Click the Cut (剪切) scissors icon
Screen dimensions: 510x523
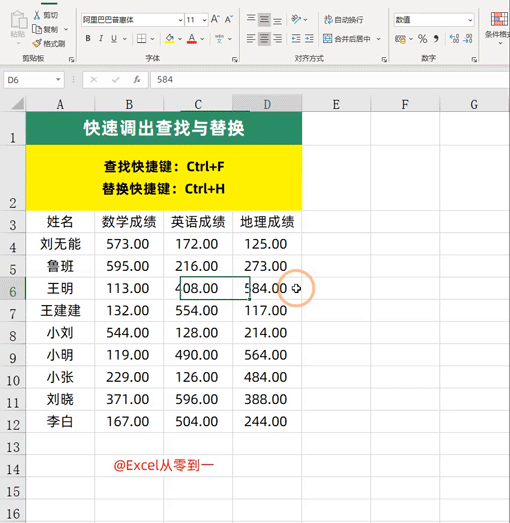(x=37, y=15)
